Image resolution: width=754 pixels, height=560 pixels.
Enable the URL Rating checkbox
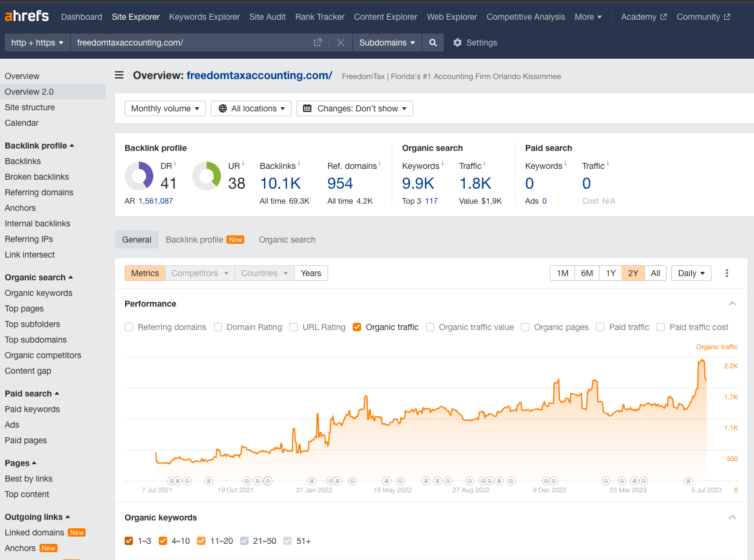tap(293, 327)
